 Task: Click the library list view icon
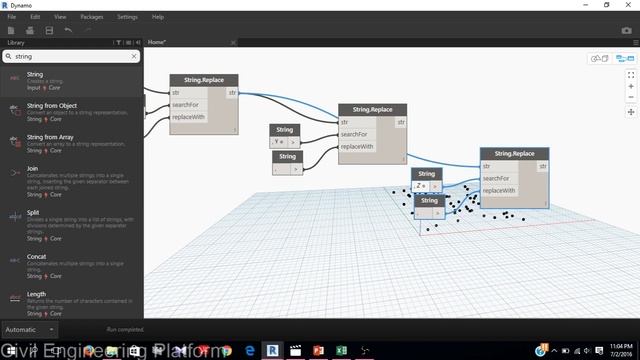pos(128,42)
